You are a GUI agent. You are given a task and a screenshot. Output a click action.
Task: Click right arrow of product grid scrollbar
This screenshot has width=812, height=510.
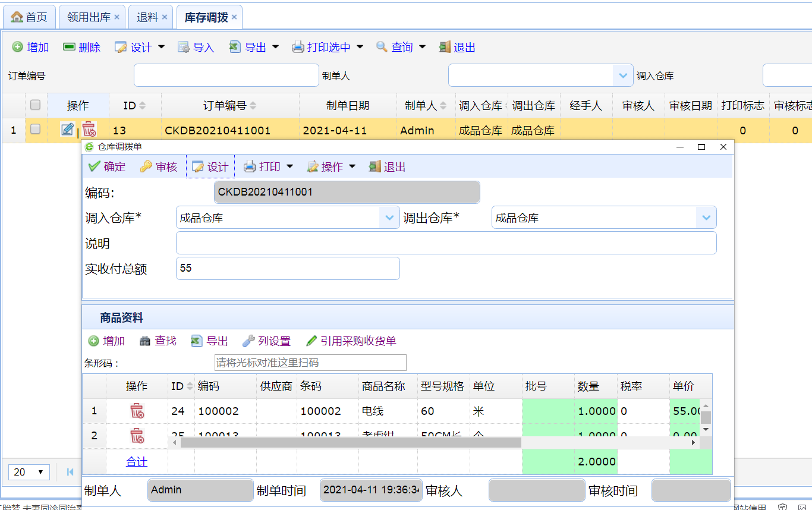point(694,443)
